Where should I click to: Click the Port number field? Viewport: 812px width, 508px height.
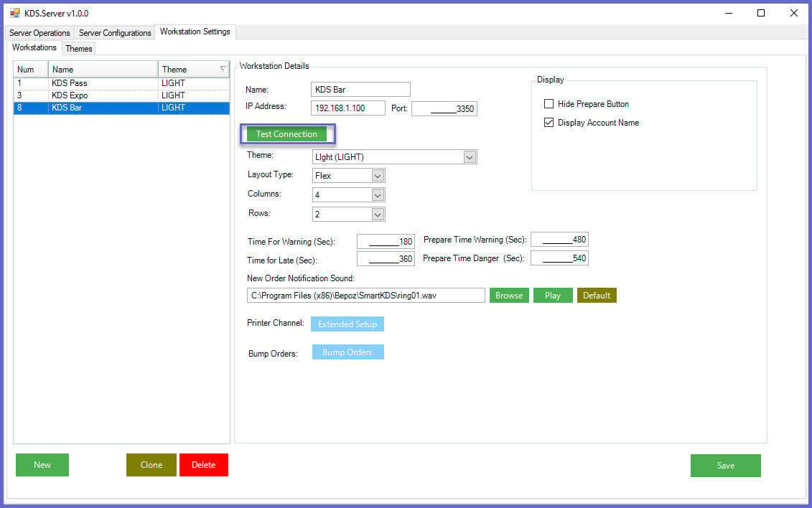tap(444, 108)
